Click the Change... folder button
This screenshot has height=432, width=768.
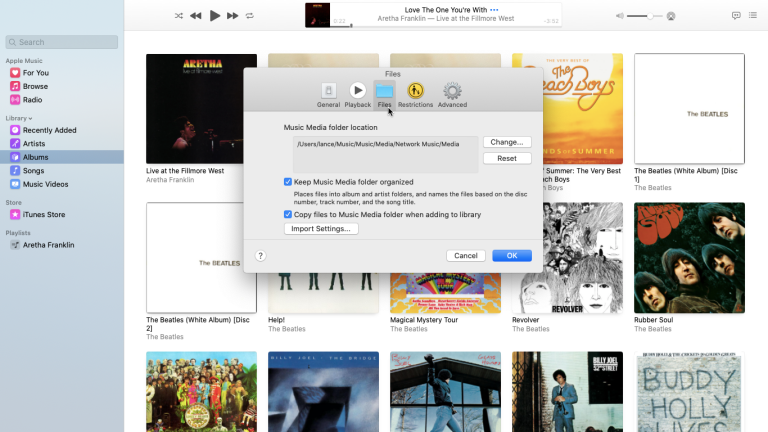[x=507, y=142]
